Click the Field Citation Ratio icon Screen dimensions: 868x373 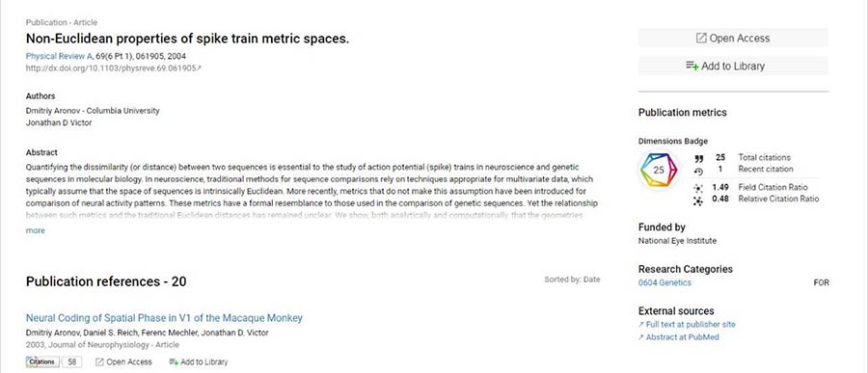pyautogui.click(x=698, y=188)
